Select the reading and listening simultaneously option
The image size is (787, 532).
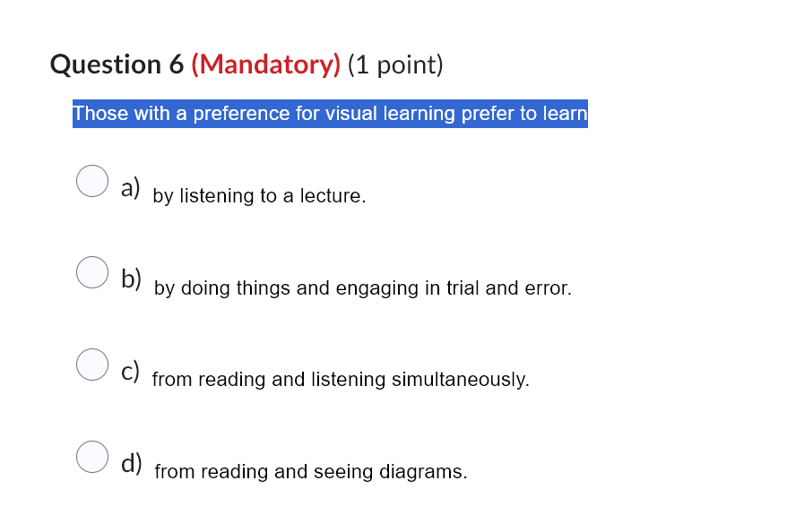pos(91,365)
